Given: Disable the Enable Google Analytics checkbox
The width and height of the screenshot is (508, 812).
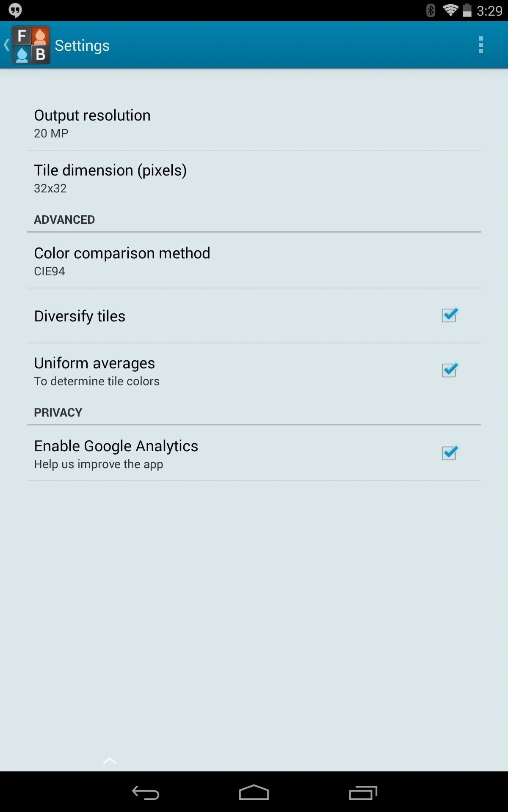Looking at the screenshot, I should click(x=449, y=453).
